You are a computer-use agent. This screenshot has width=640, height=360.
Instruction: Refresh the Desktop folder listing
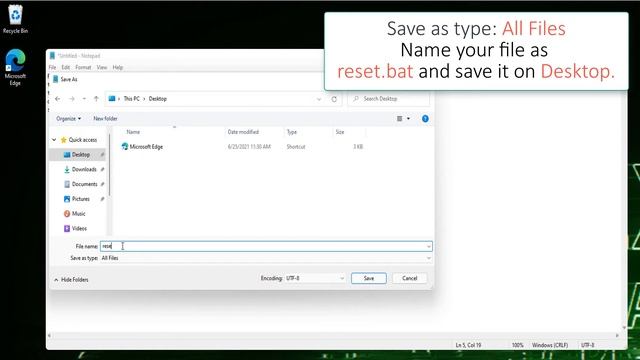click(x=334, y=99)
